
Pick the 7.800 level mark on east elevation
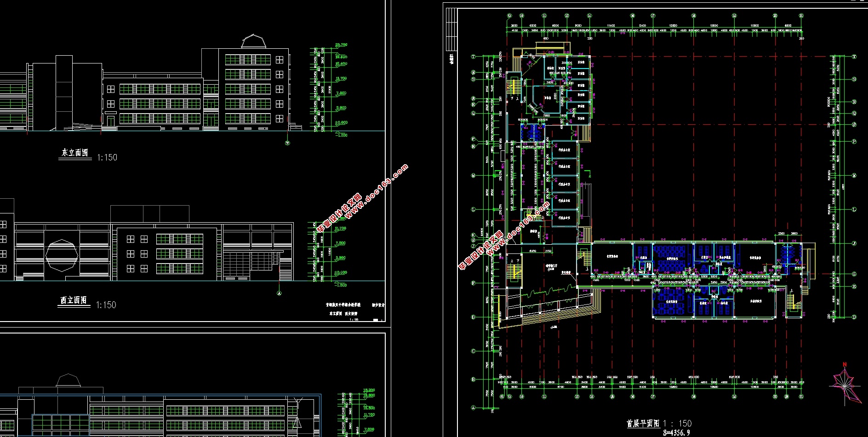(341, 93)
